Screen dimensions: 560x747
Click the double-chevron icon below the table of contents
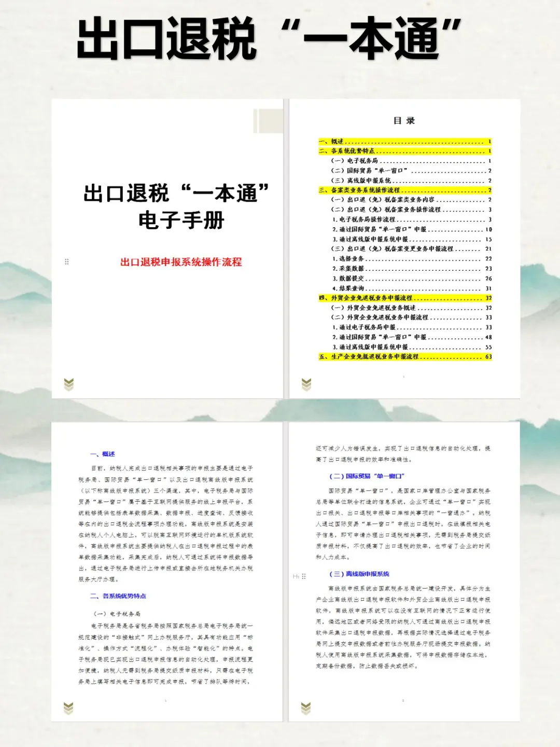click(x=306, y=384)
